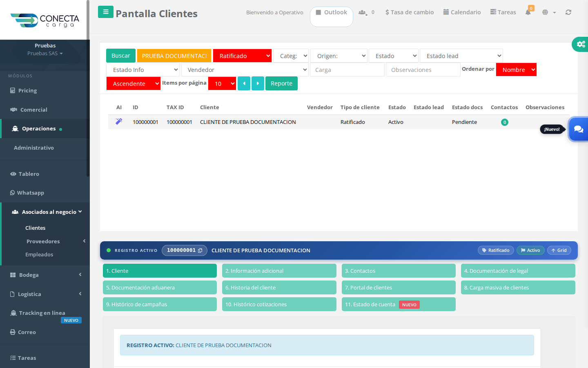Go to next page arrow button

tap(258, 83)
